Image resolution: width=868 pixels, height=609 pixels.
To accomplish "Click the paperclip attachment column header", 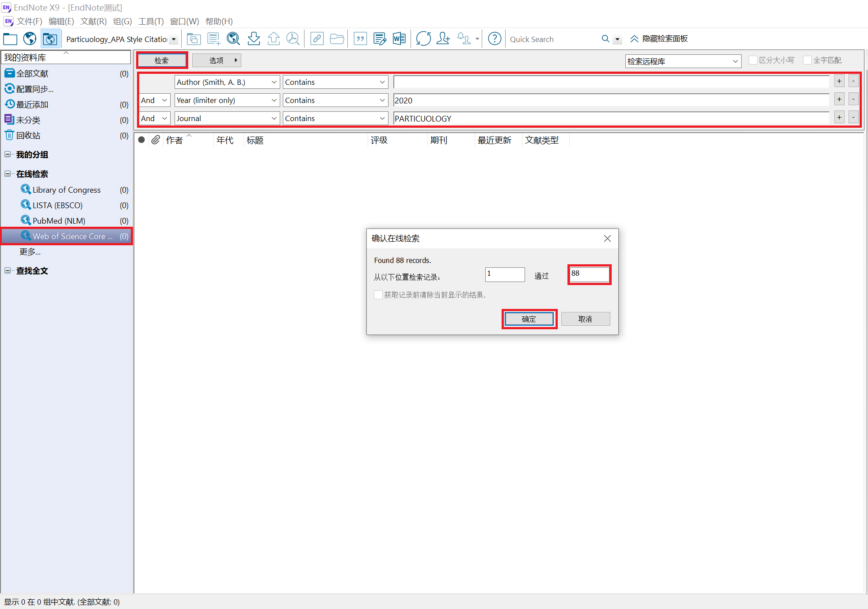I will [x=155, y=140].
